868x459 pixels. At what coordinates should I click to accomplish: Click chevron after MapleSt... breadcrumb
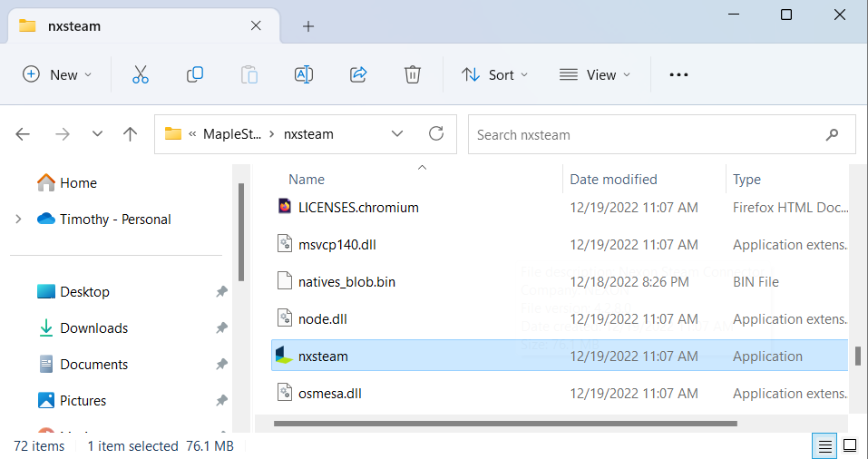(x=272, y=134)
